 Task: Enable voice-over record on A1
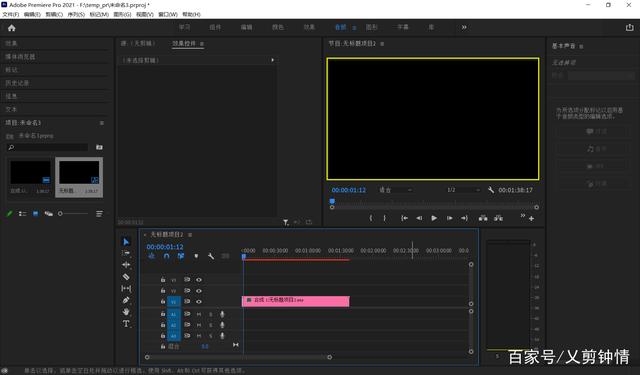(222, 314)
